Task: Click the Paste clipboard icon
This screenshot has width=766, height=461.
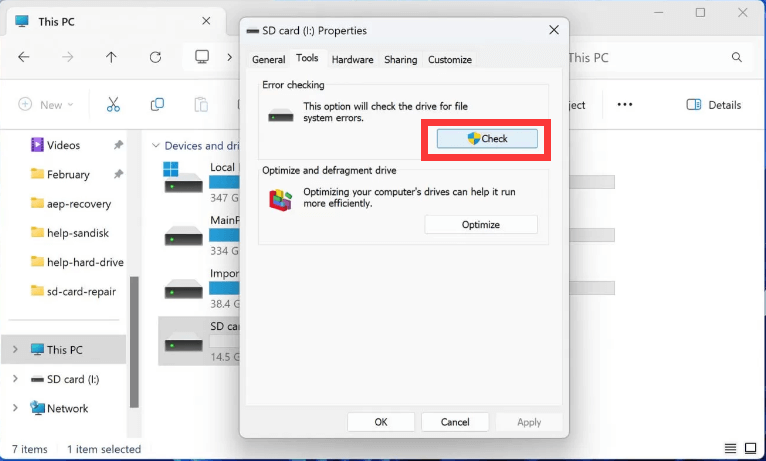Action: [201, 105]
